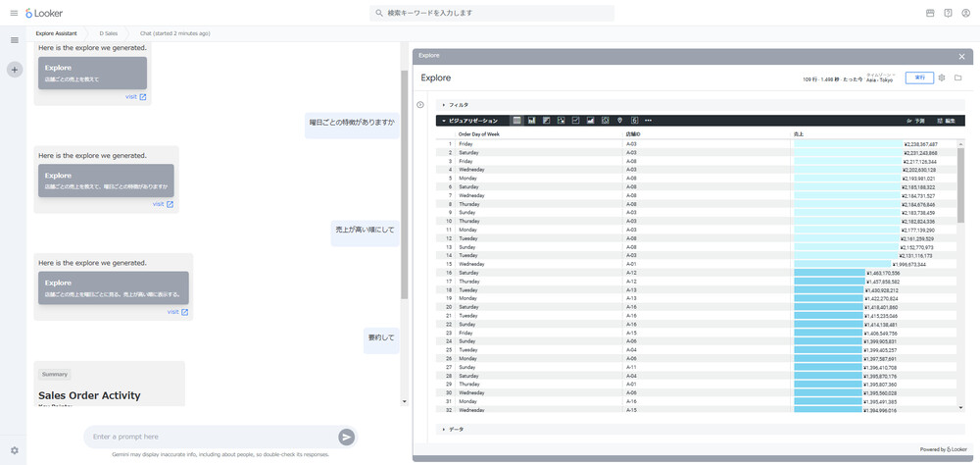This screenshot has height=465, width=980.
Task: Toggle the field picker panel arrow
Action: (420, 105)
